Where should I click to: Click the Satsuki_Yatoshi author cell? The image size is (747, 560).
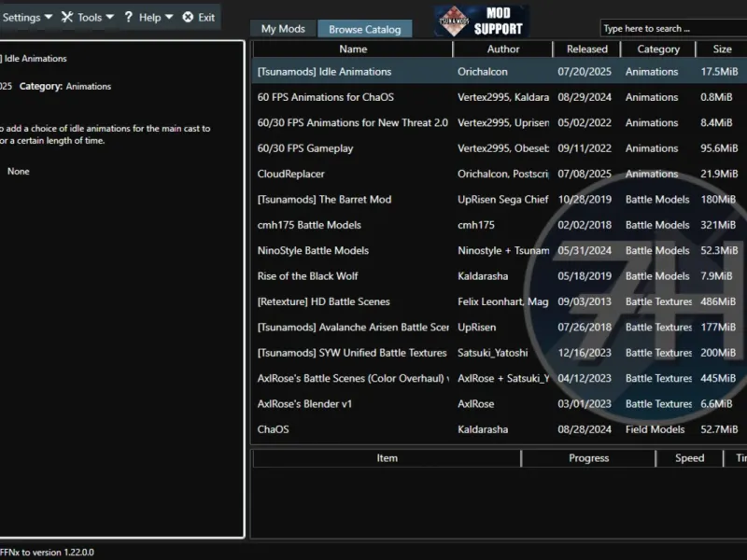[493, 353]
